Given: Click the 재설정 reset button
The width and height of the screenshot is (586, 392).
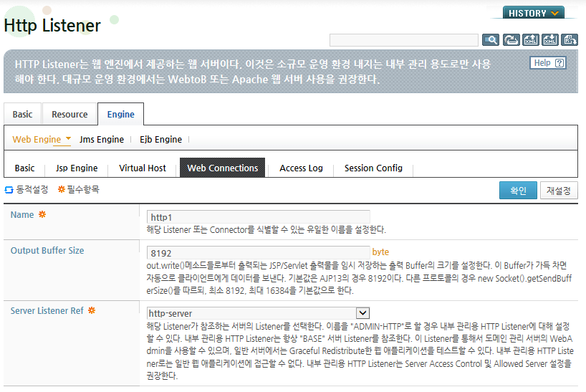Looking at the screenshot, I should point(559,191).
